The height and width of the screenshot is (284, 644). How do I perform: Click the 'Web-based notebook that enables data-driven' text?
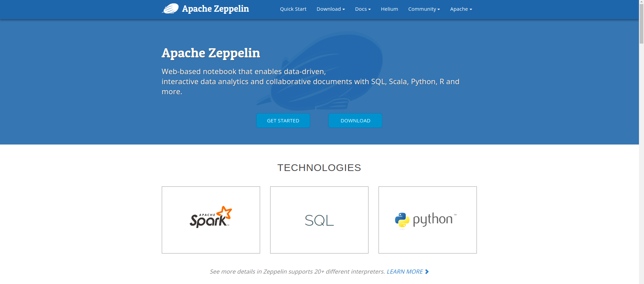[x=244, y=71]
